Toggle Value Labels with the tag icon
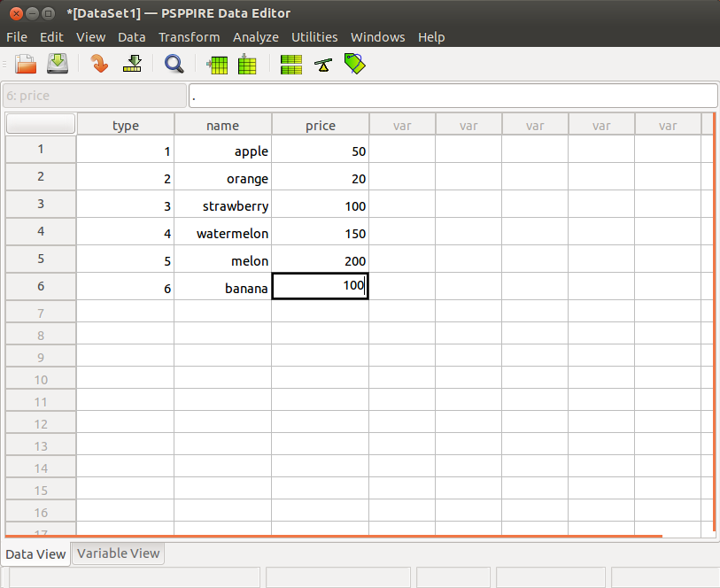The image size is (720, 588). tap(354, 65)
